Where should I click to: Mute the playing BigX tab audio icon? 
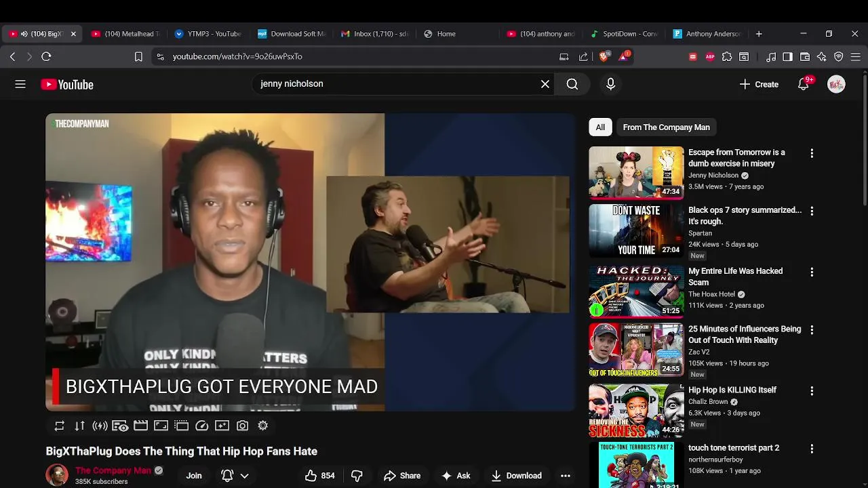click(24, 34)
